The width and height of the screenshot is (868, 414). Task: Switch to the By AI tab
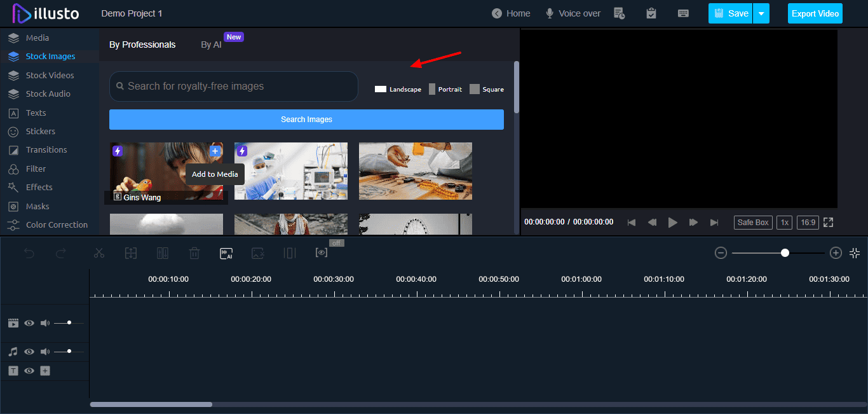click(211, 45)
